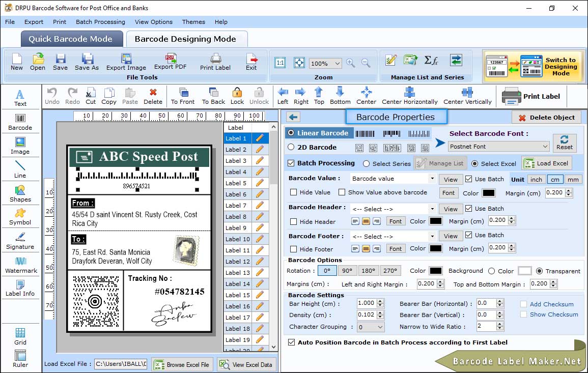Screen dimensions: 588x373
Task: Lock the selected object
Action: (x=237, y=96)
